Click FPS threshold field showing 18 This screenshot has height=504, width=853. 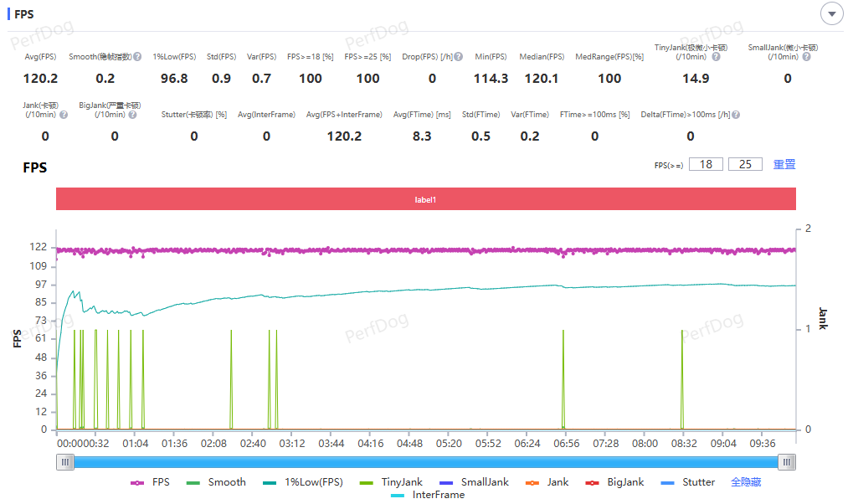tap(707, 164)
